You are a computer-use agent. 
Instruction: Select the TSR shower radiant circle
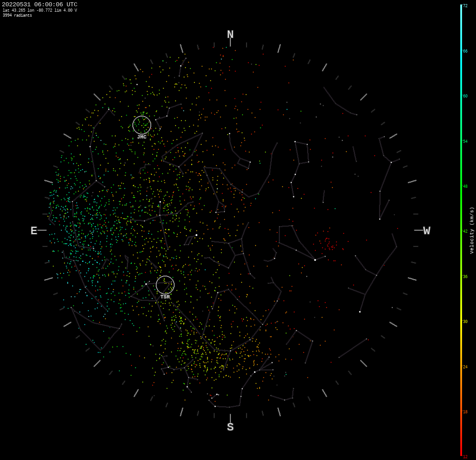click(x=165, y=285)
